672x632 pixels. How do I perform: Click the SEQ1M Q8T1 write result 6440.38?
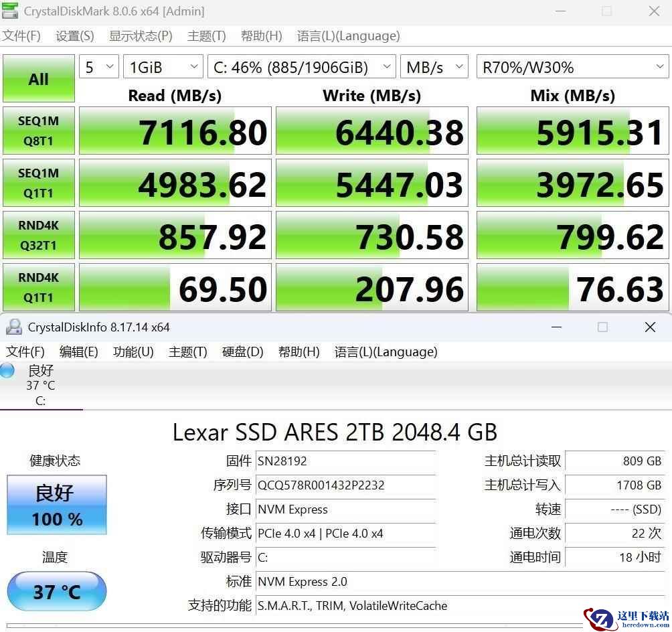371,131
